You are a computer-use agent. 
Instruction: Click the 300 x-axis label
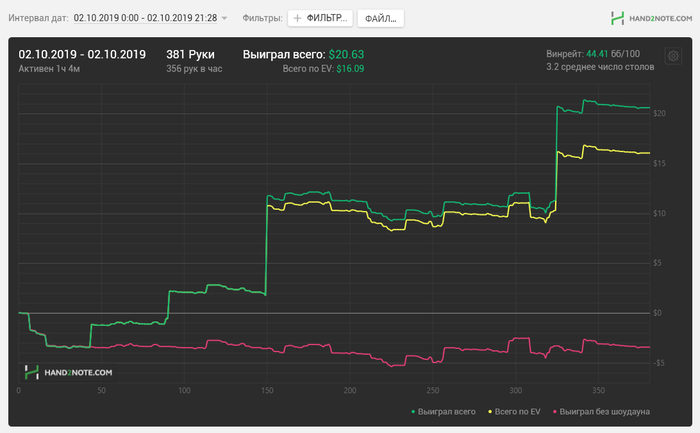click(x=516, y=391)
